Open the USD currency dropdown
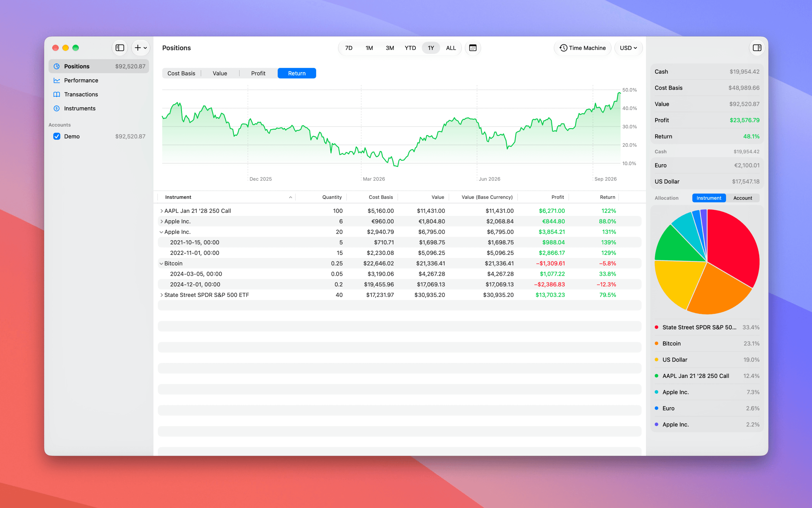This screenshot has height=508, width=812. tap(628, 48)
